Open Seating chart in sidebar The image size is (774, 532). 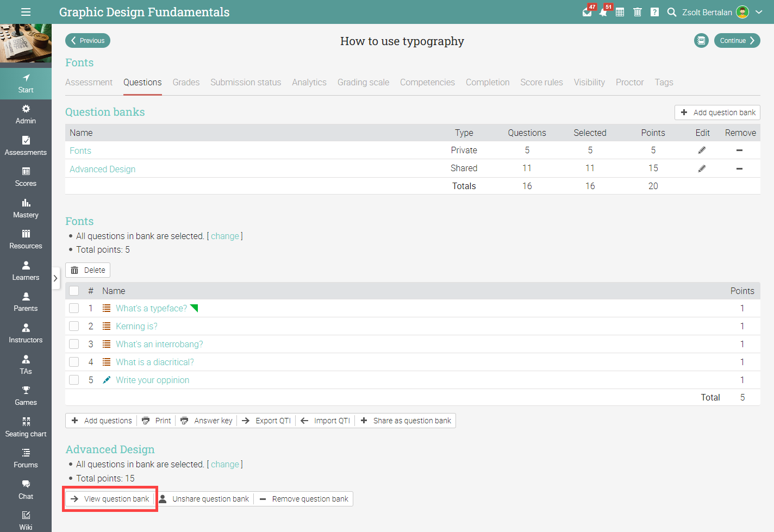point(26,428)
